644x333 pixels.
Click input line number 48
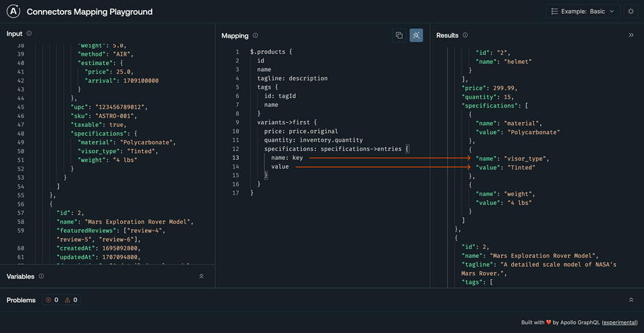(x=21, y=134)
